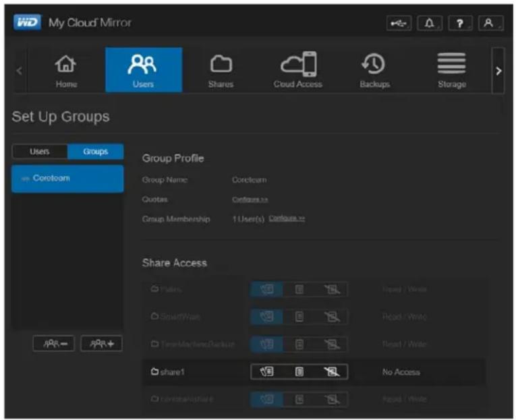The height and width of the screenshot is (420, 516).
Task: Click the WD logo
Action: coord(27,23)
